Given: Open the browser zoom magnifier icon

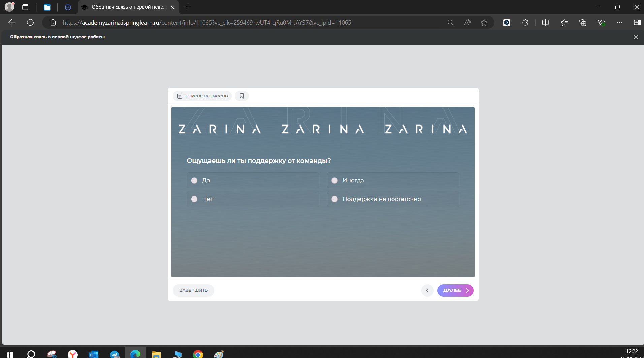Looking at the screenshot, I should coord(450,23).
